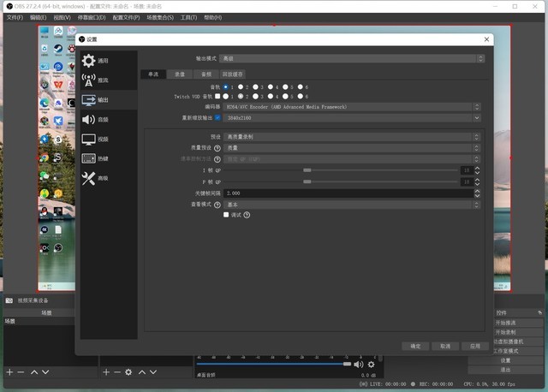Move source down with sources toolbar arrow
548x392 pixels.
coord(153,372)
